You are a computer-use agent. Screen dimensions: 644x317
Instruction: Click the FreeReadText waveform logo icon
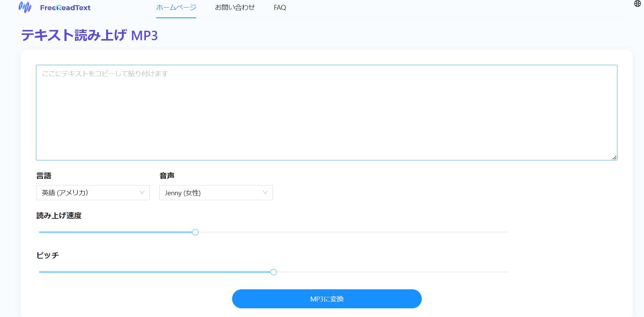25,7
